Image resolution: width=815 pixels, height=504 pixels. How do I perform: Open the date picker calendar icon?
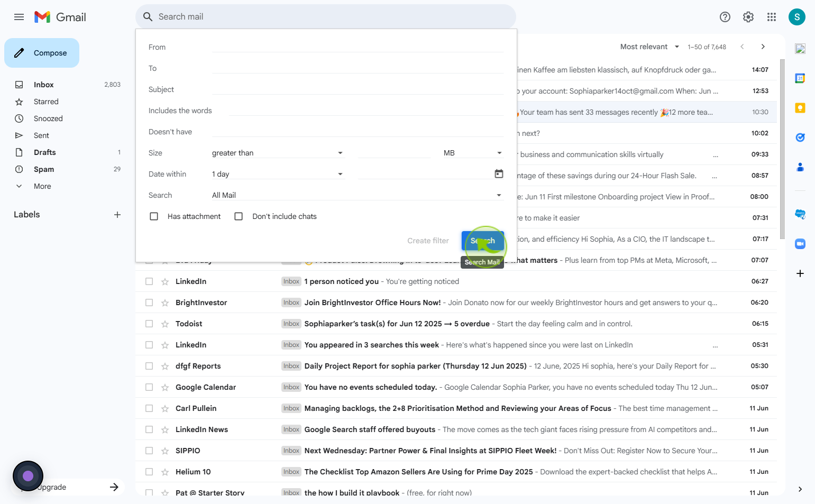[499, 174]
